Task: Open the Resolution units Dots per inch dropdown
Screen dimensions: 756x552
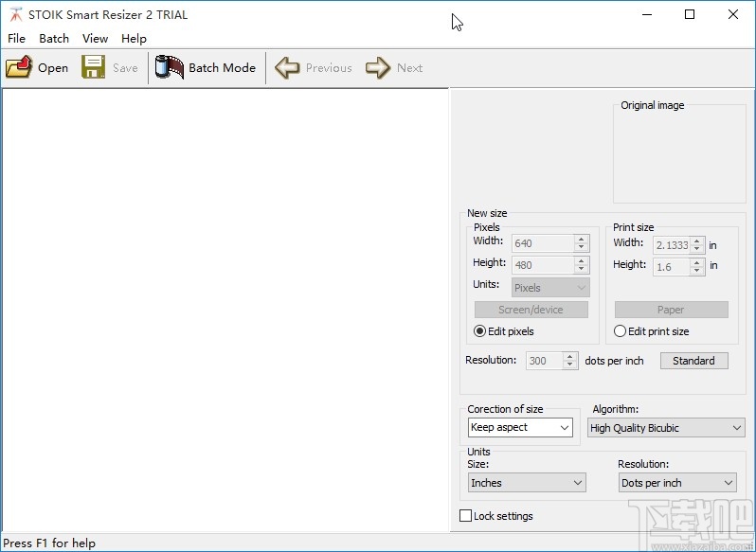Action: pos(677,483)
